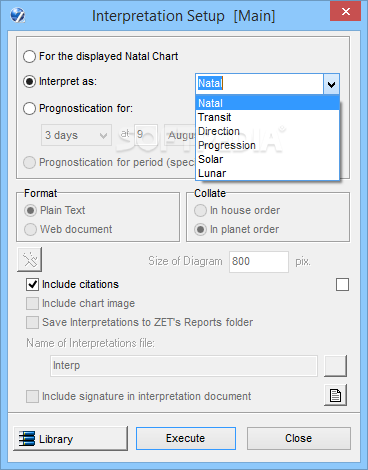Select Prognostication for period radio option
This screenshot has height=470, width=368.
coord(29,162)
